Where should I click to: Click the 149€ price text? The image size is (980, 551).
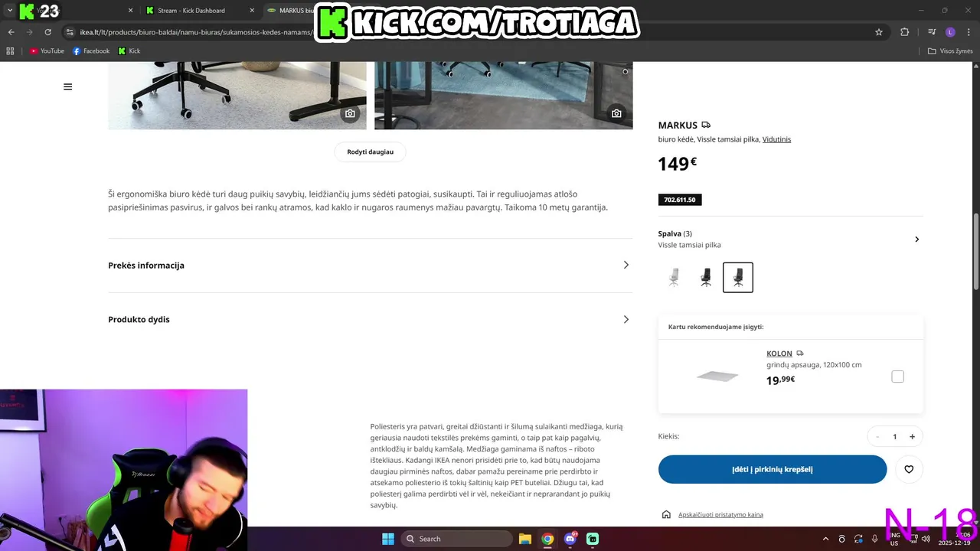(678, 164)
